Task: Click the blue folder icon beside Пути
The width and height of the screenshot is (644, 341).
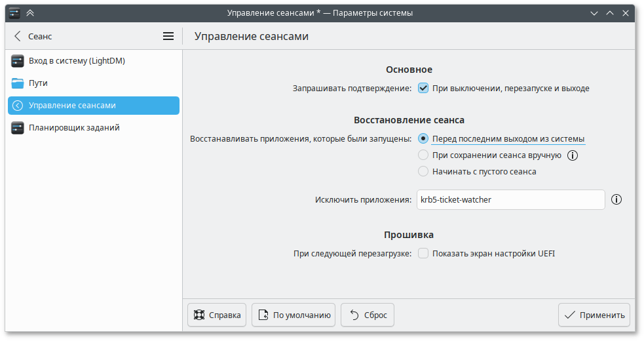Action: [x=18, y=83]
